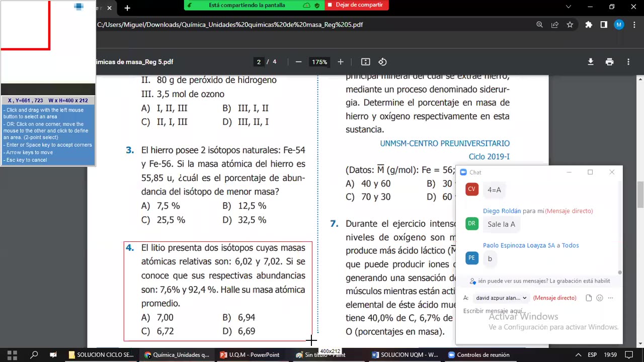
Task: Edit the PDF page number field
Action: (x=259, y=62)
